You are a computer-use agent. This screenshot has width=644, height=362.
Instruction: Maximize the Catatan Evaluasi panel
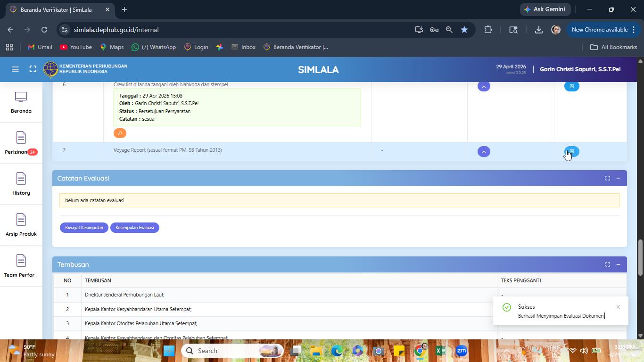(x=608, y=178)
